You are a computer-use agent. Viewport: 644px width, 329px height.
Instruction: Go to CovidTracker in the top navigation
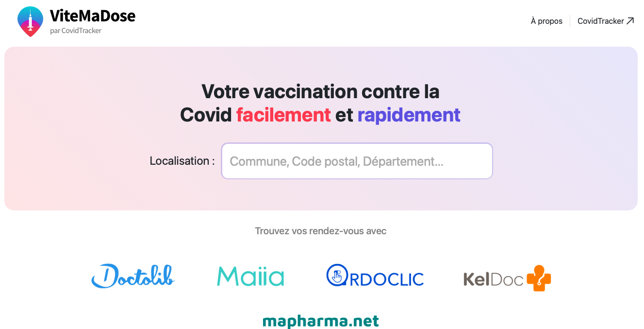[x=600, y=21]
